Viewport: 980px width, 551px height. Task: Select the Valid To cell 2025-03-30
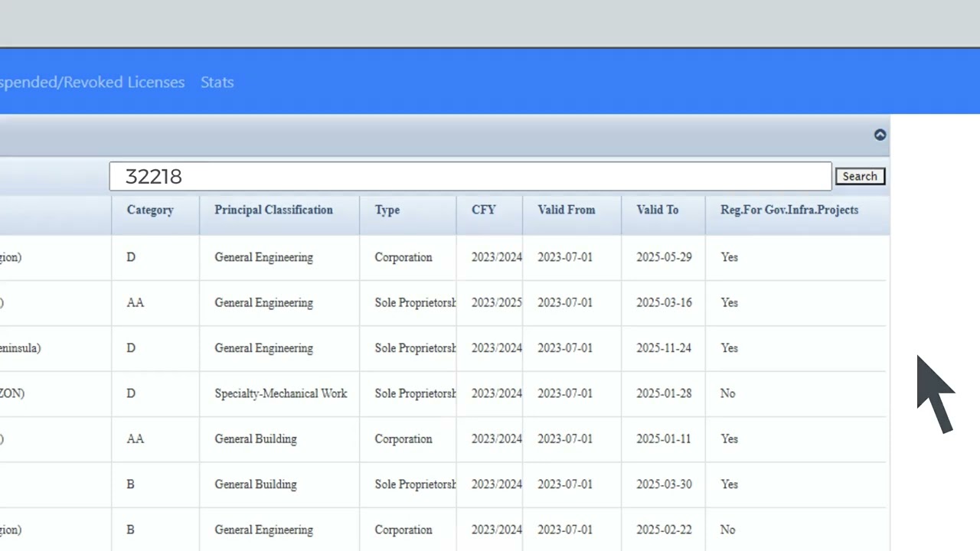(664, 484)
